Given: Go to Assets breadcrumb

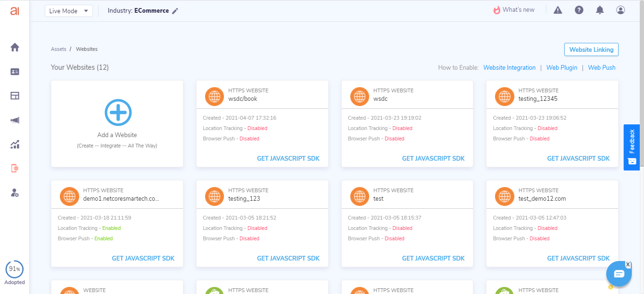Looking at the screenshot, I should pyautogui.click(x=58, y=49).
